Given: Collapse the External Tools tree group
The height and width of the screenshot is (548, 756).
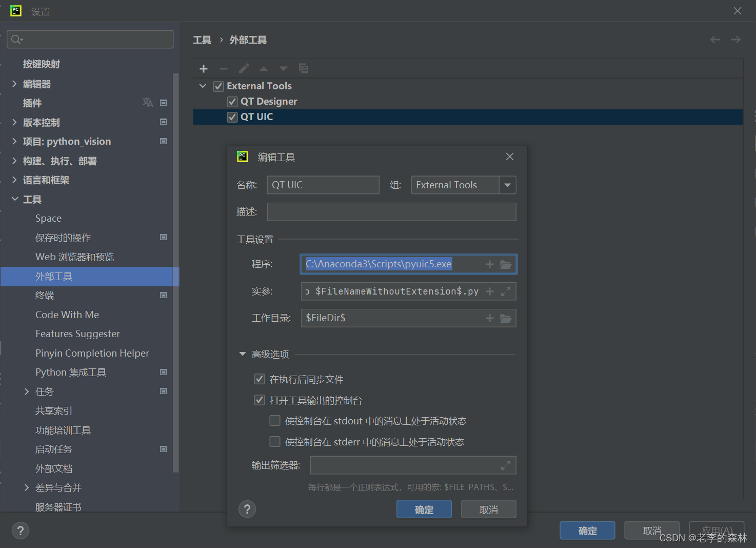Looking at the screenshot, I should point(203,86).
